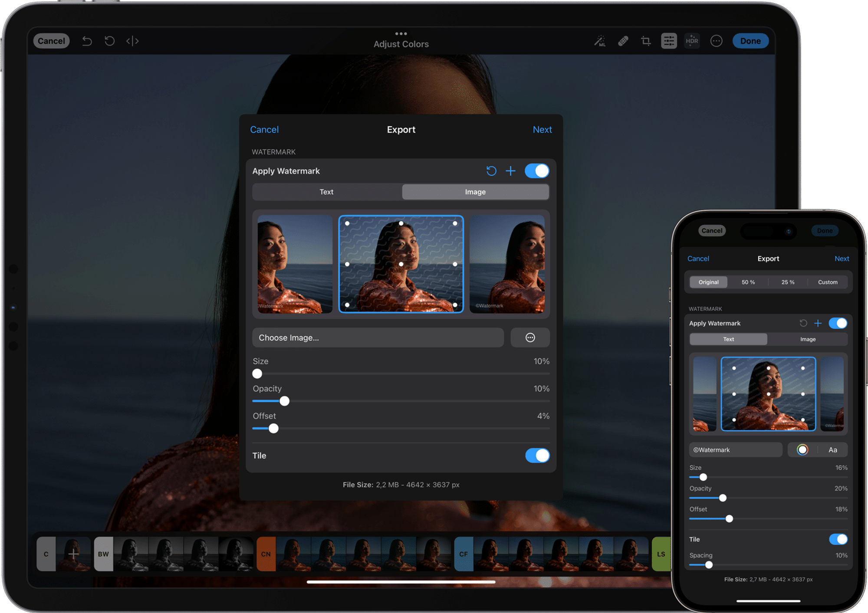Screen dimensions: 868x613
Task: Select the Custom export size option
Action: [827, 282]
